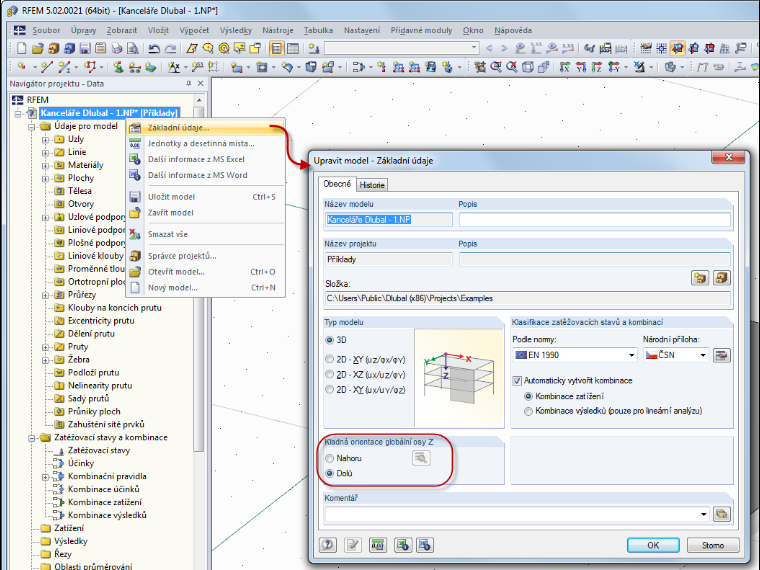Viewport: 760px width, 570px height.
Task: Close the project navigator panel
Action: coord(200,83)
